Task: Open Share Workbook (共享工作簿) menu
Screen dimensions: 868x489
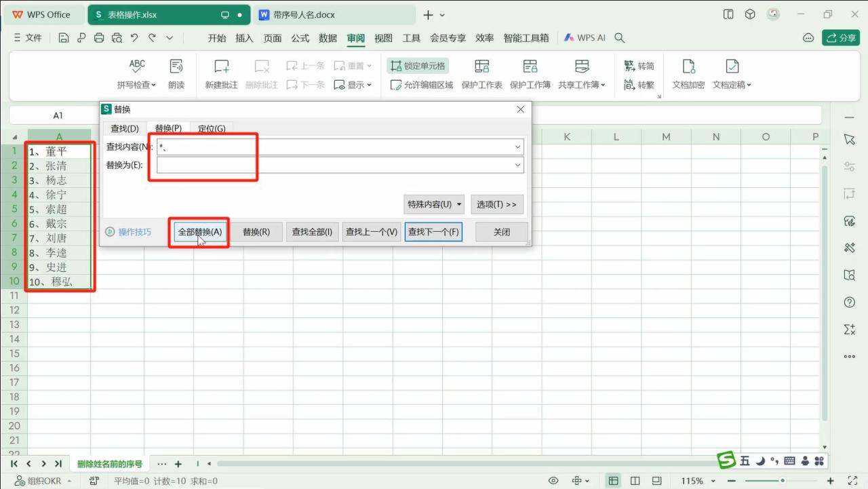Action: [582, 85]
